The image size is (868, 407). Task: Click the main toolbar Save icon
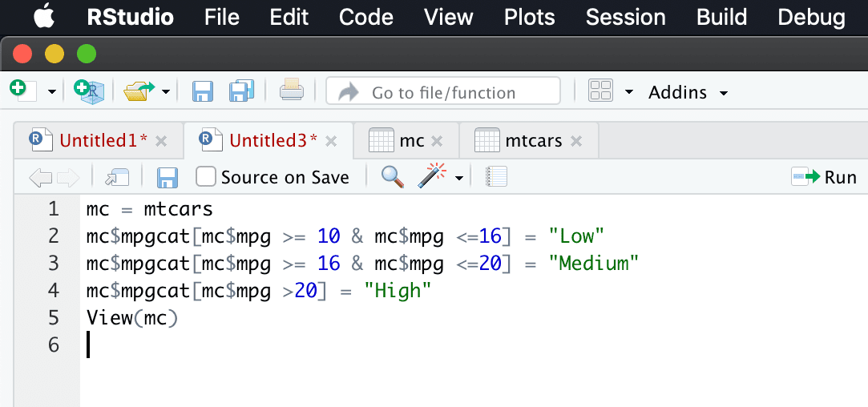tap(203, 91)
